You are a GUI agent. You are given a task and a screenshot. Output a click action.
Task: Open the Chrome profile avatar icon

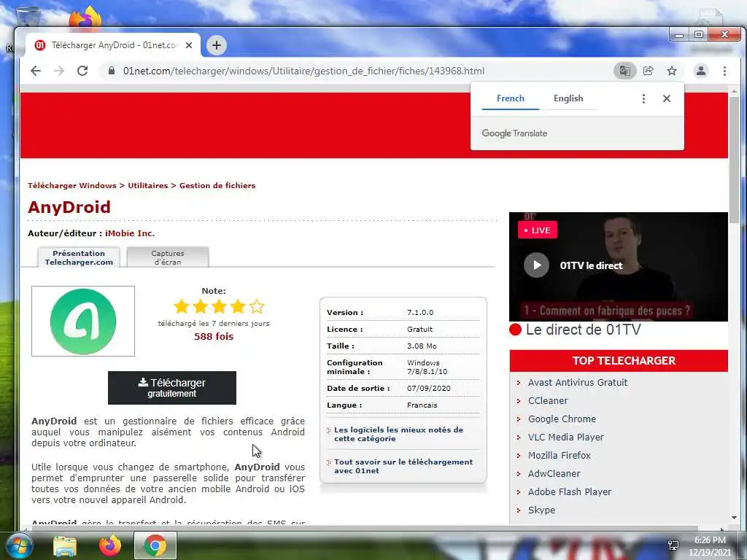click(x=701, y=71)
